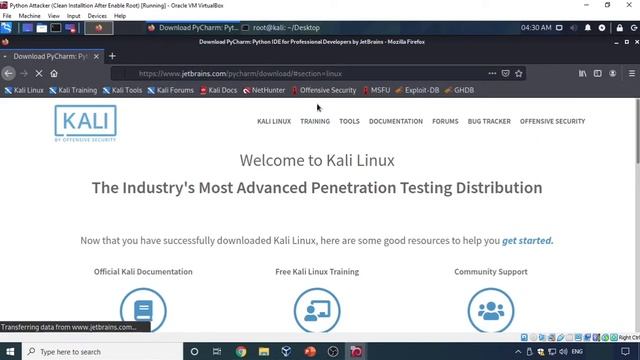
Task: Open KALI LINUX nav item
Action: 274,121
